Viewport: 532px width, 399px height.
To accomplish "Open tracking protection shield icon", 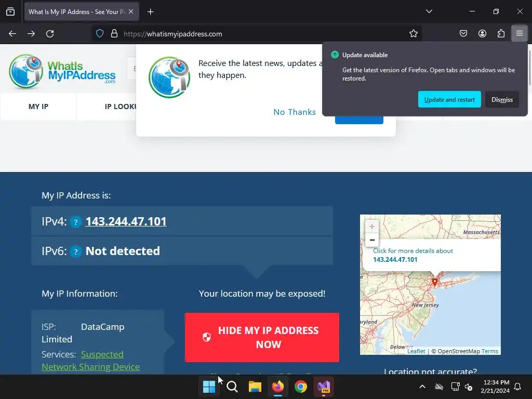I will [x=99, y=34].
